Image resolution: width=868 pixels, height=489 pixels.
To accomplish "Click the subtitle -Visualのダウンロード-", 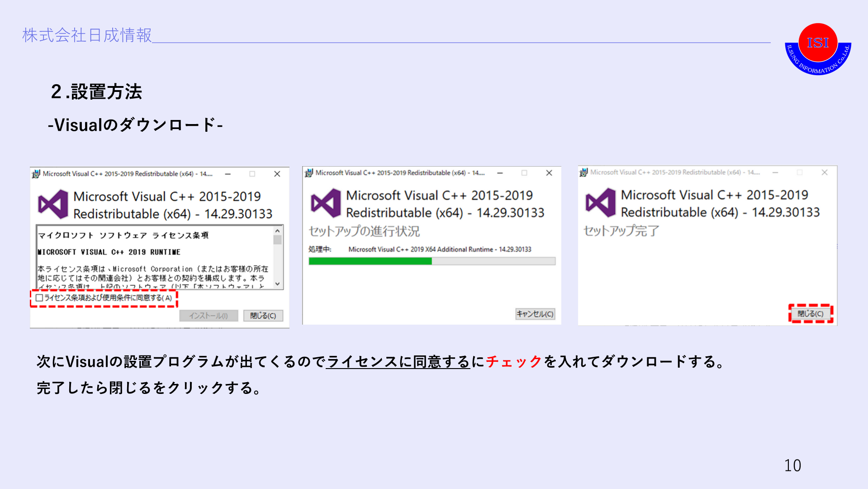I will point(135,125).
